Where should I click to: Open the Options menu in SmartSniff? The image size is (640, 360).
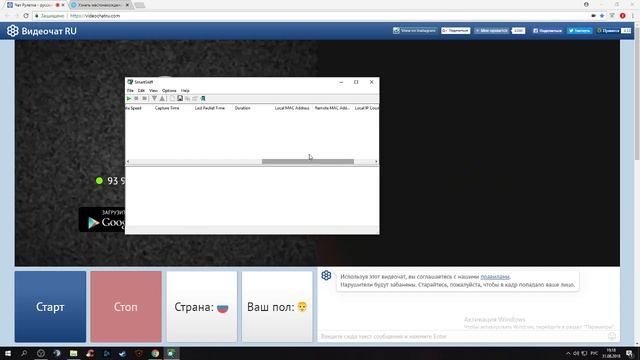pyautogui.click(x=169, y=91)
